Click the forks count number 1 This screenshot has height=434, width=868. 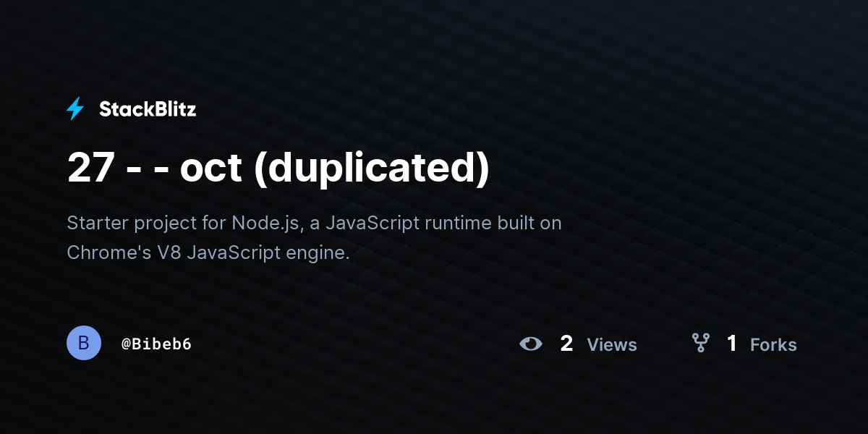coord(732,344)
